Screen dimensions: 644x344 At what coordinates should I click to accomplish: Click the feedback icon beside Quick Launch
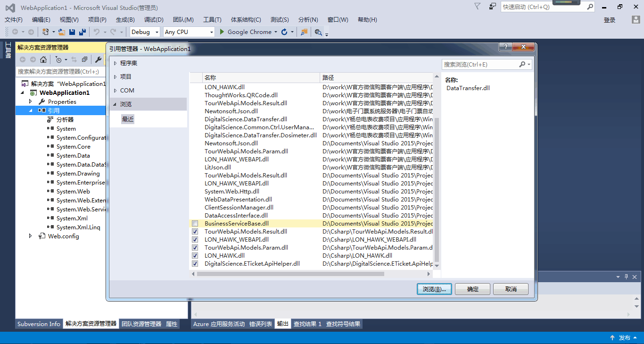493,7
